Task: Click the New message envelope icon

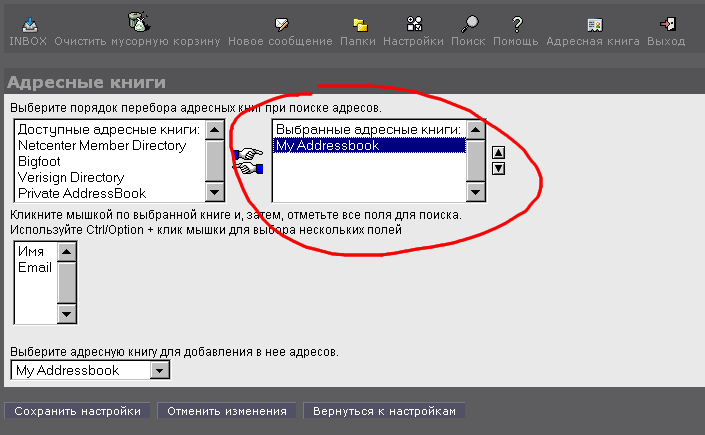Action: 282,24
